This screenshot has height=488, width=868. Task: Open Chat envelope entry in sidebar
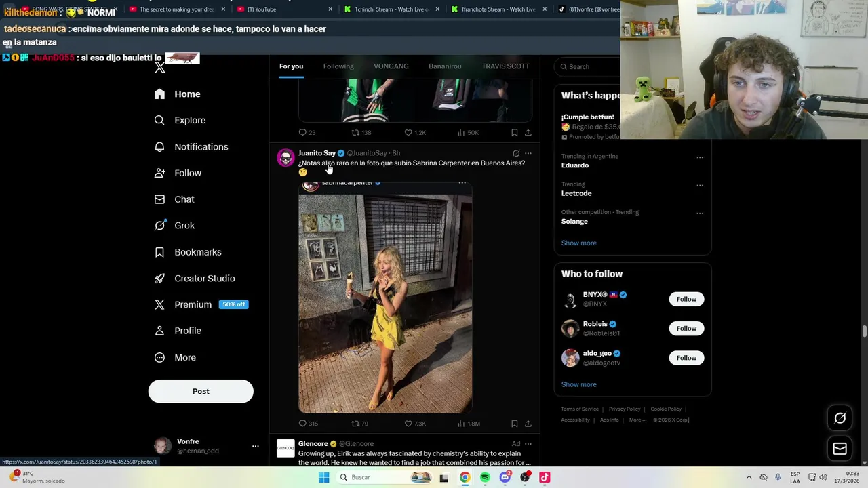pos(174,199)
